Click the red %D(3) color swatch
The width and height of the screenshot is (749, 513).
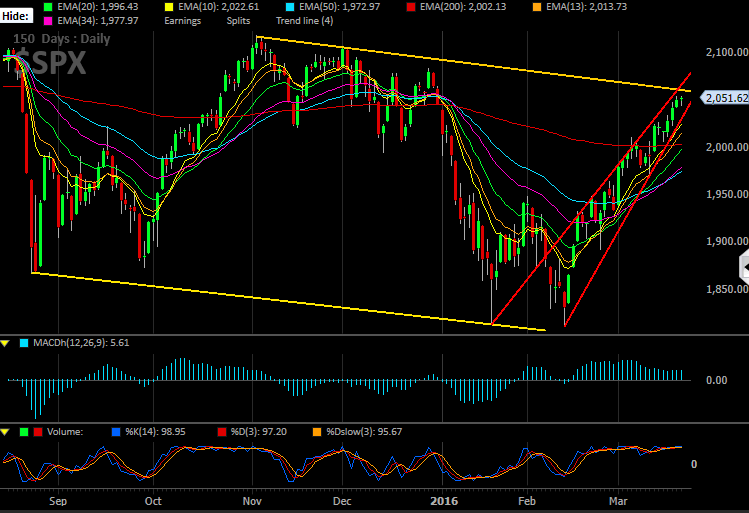click(x=222, y=432)
